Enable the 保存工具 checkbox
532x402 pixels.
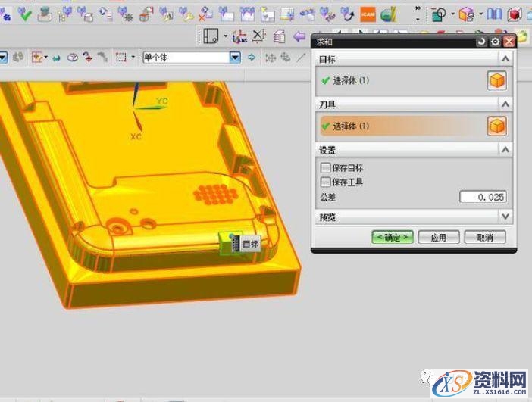coord(326,182)
